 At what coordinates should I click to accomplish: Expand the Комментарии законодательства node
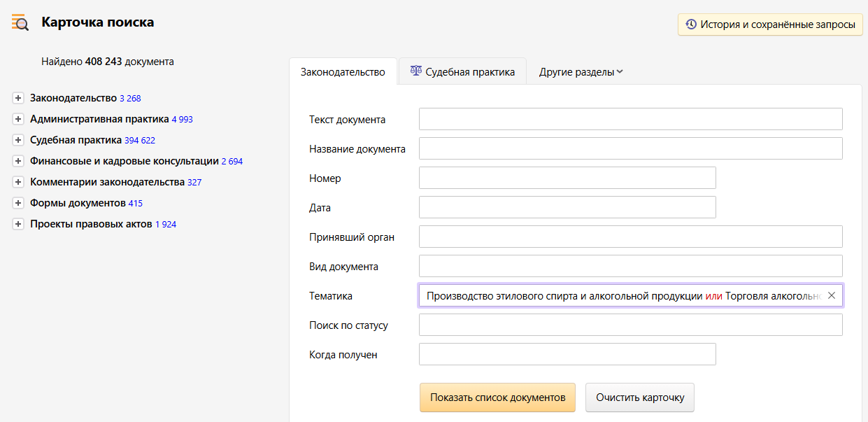click(x=18, y=183)
